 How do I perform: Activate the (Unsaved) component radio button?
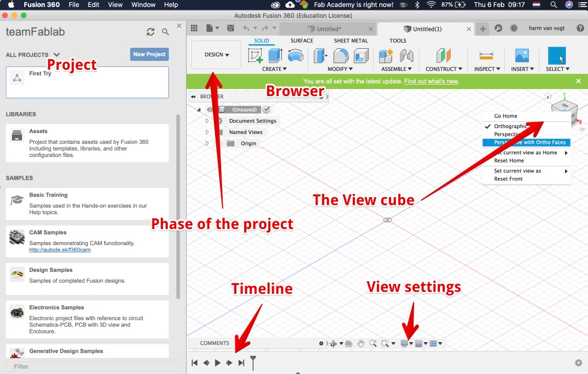(266, 110)
